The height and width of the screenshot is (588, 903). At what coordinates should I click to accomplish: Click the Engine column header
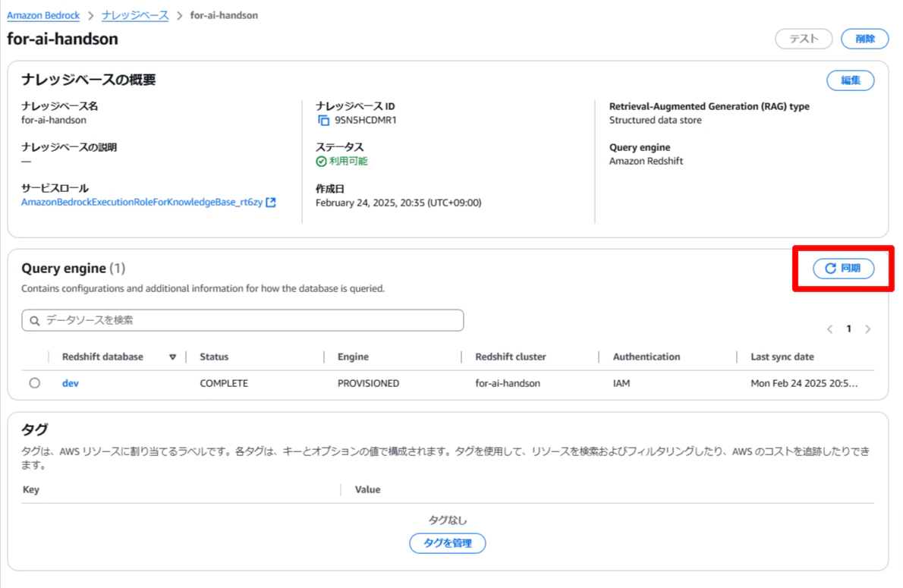[x=353, y=357]
